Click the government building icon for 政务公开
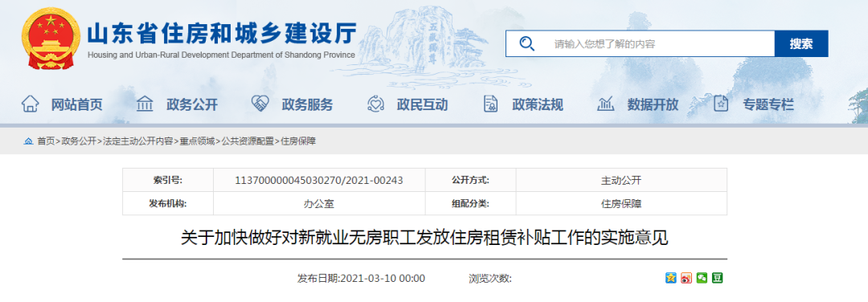This screenshot has height=302, width=868. click(145, 104)
